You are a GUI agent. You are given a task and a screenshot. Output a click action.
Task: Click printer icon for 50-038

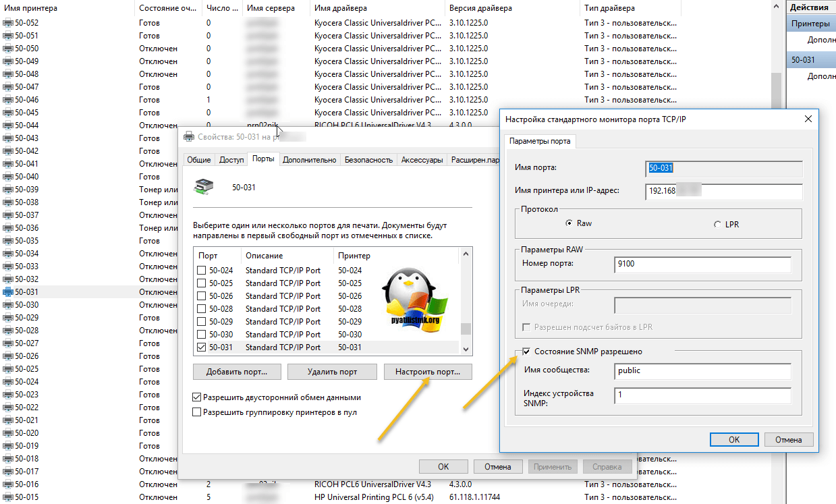coord(8,202)
